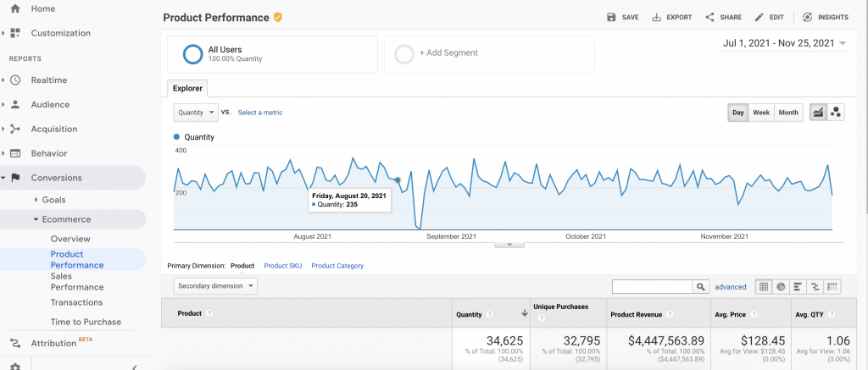Click the Behavior window icon
The height and width of the screenshot is (370, 868).
coord(15,153)
